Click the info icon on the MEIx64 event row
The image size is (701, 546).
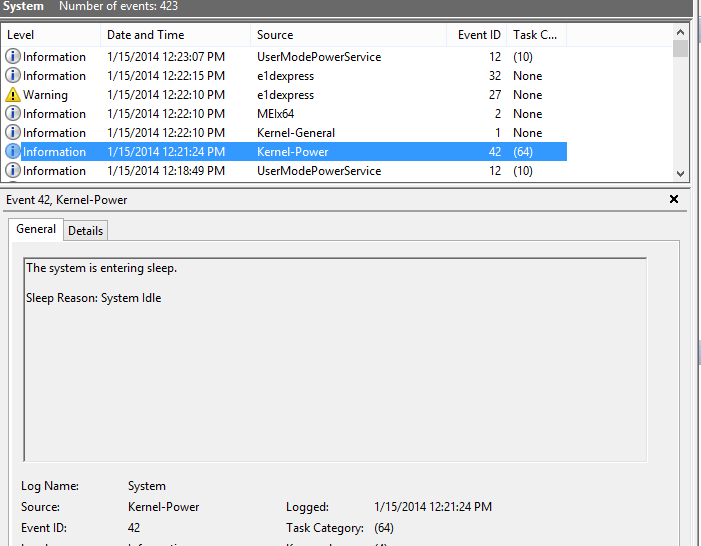[x=13, y=114]
